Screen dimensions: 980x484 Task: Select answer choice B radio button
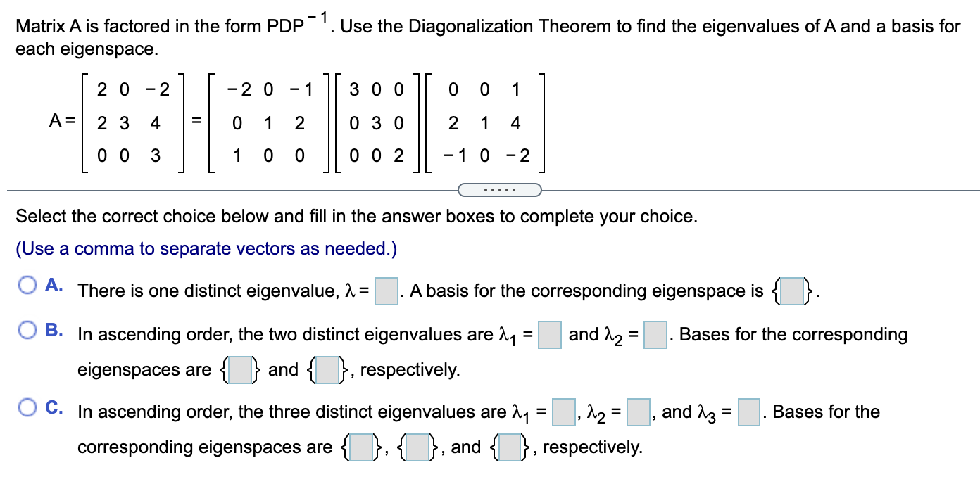click(27, 329)
